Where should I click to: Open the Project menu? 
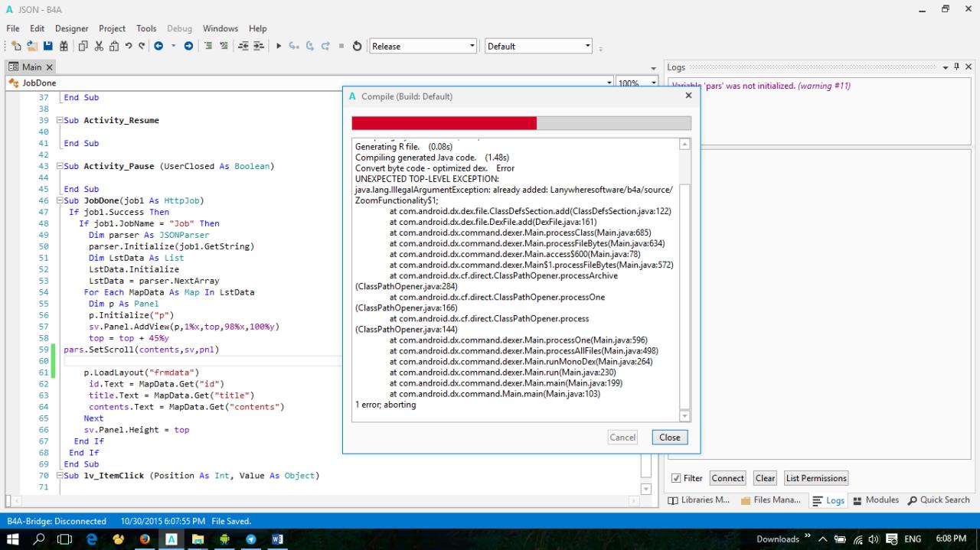tap(112, 28)
